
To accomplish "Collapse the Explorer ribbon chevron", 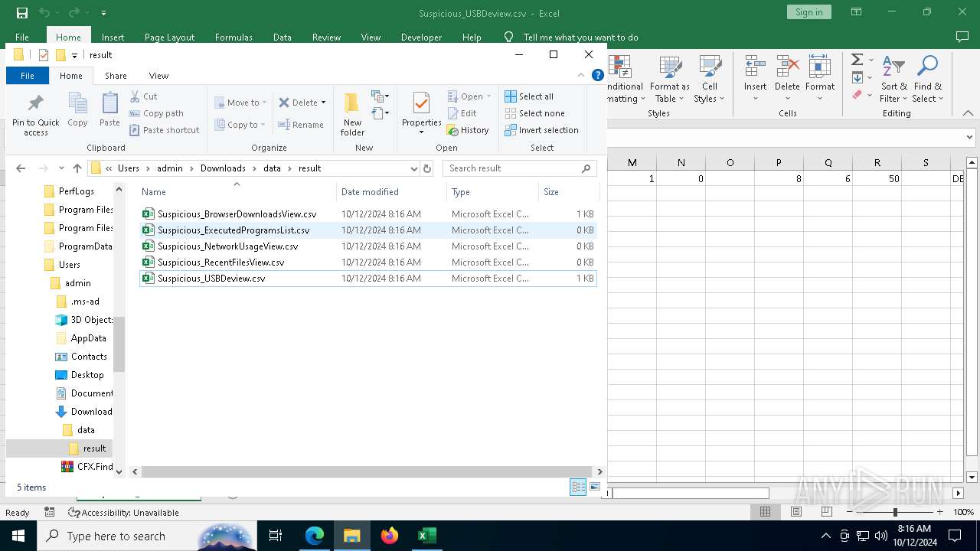I will [x=581, y=75].
